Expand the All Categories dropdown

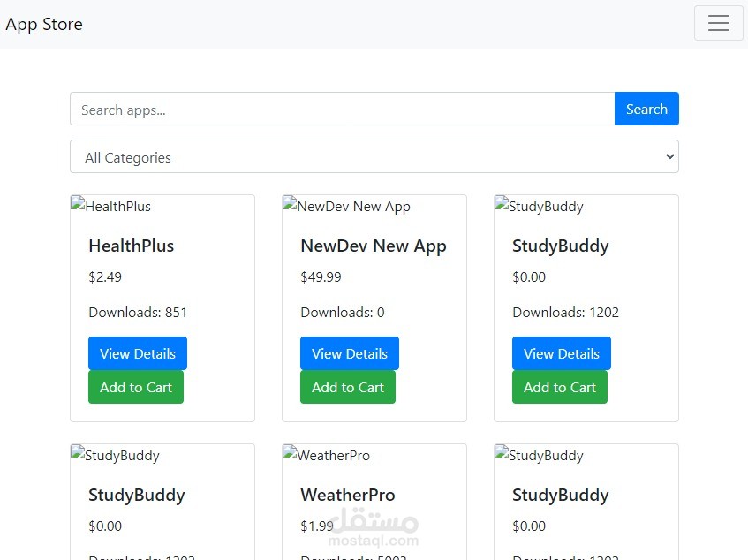(x=374, y=157)
